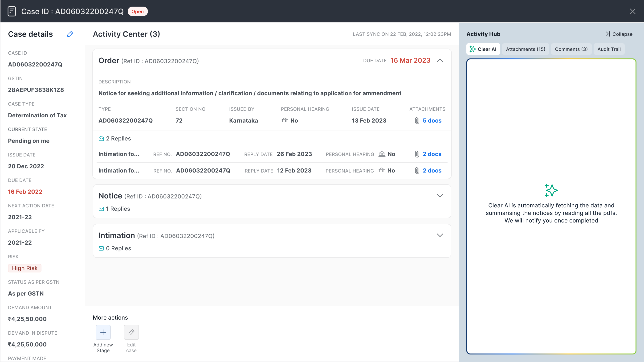Click the envelope icon beside 0 Replies
This screenshot has height=362, width=644.
(x=101, y=248)
